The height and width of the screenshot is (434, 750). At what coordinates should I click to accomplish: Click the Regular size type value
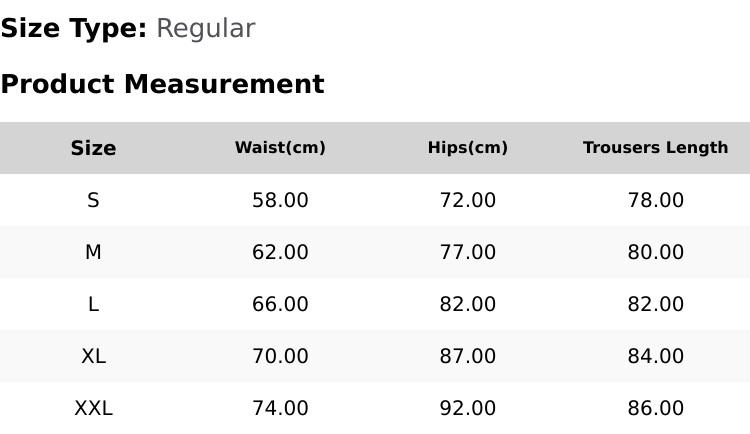click(x=206, y=29)
